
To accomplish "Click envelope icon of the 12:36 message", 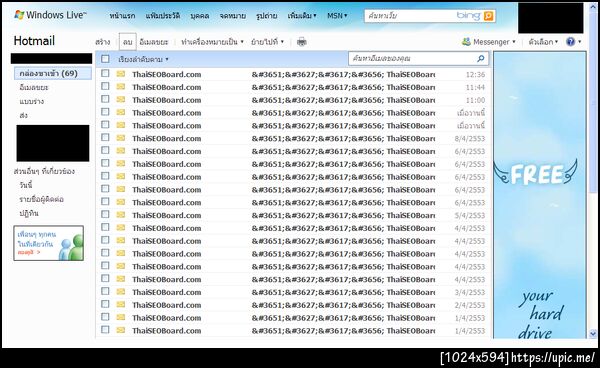I will click(121, 74).
